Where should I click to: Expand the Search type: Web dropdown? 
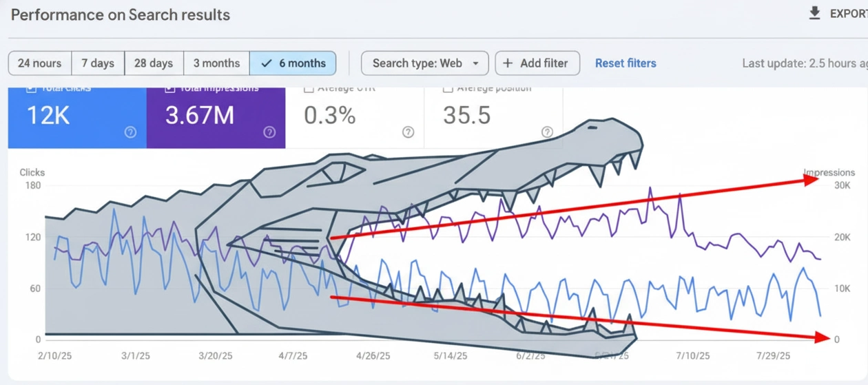pyautogui.click(x=424, y=63)
